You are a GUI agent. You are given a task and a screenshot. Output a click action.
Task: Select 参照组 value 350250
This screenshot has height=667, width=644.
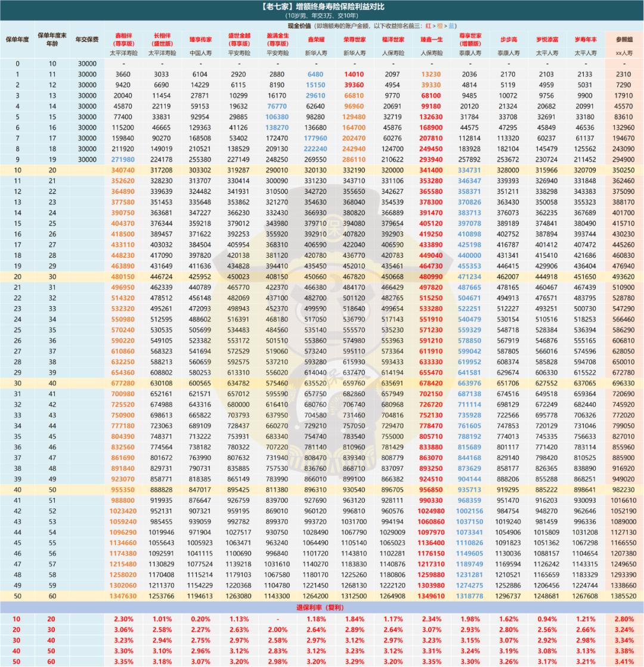coord(624,170)
